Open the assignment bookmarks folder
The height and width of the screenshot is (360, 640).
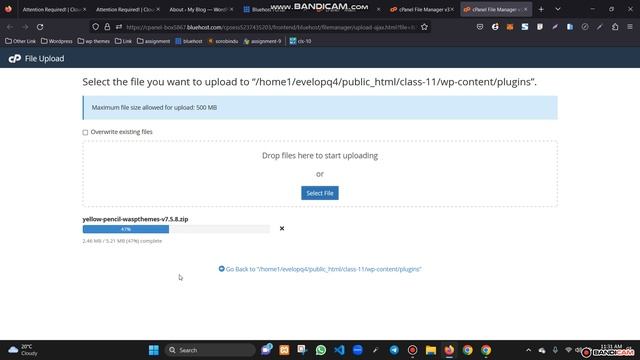153,41
